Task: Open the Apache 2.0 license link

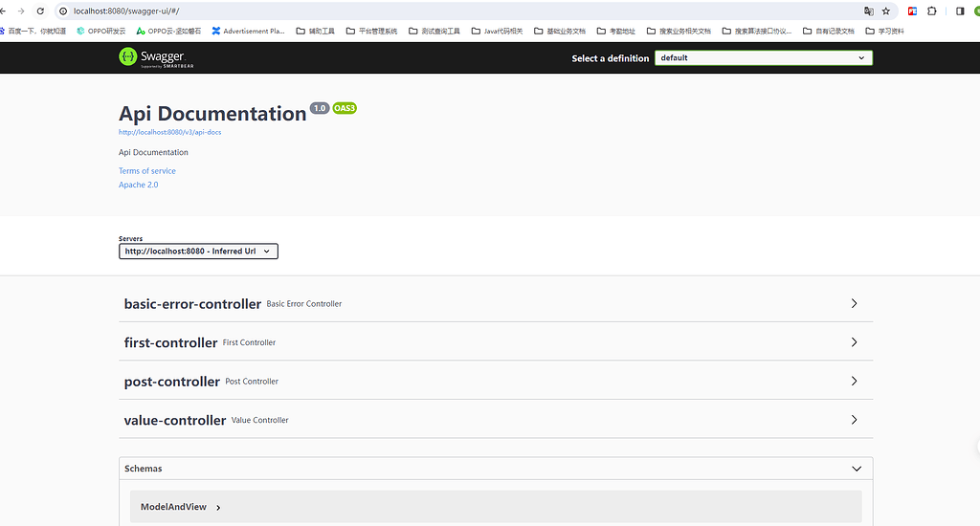Action: [139, 185]
